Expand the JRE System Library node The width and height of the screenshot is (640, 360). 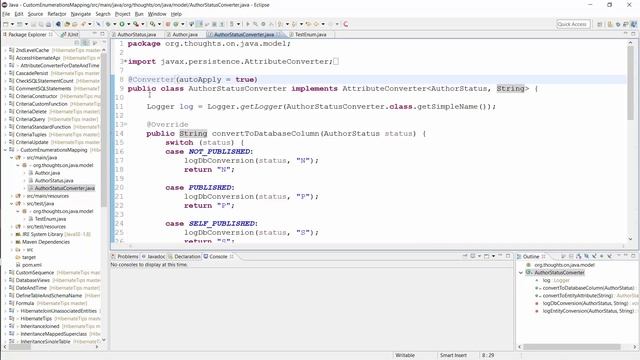click(12, 234)
